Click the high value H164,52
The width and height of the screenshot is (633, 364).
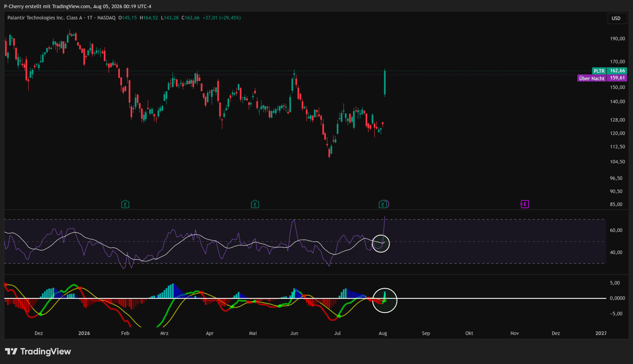[x=149, y=18]
